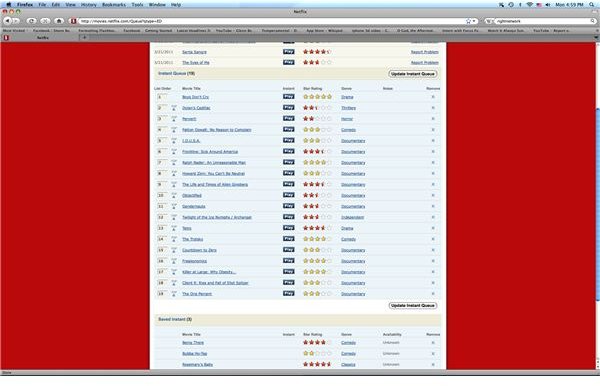
Task: Remove Being There from saved list
Action: (x=433, y=342)
